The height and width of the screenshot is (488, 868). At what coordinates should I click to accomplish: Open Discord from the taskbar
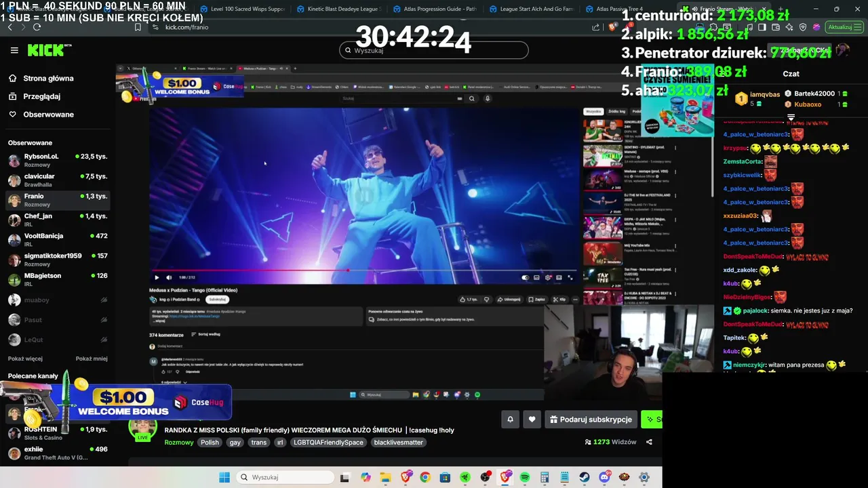[604, 477]
